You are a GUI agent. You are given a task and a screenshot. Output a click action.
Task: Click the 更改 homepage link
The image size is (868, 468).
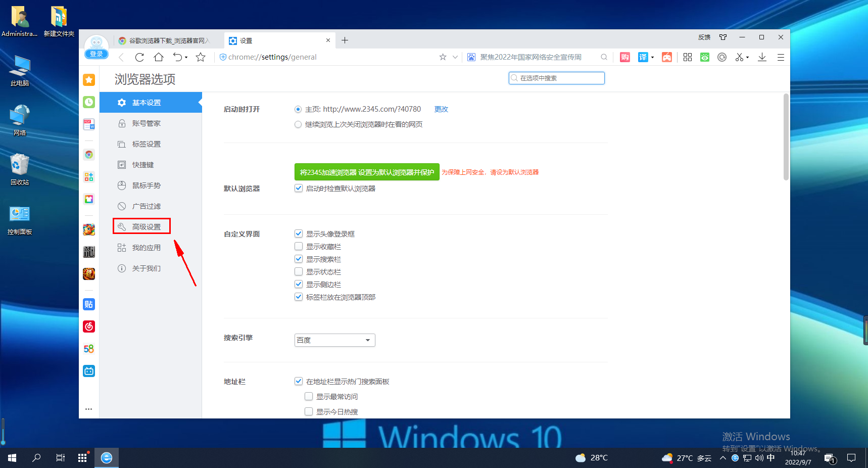[x=441, y=109]
